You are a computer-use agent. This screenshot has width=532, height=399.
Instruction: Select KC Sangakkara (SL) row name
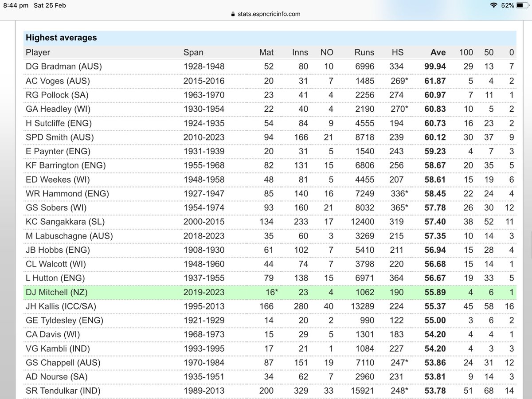click(65, 222)
